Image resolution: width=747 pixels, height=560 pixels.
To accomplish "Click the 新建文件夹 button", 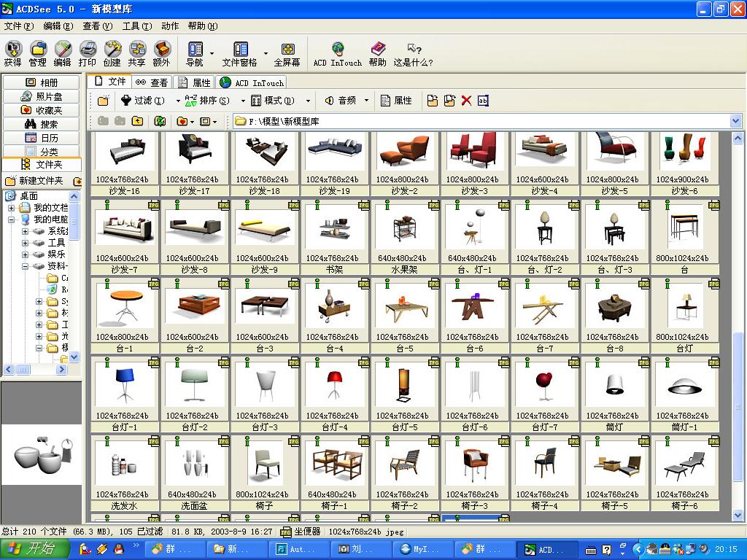I will [x=35, y=181].
